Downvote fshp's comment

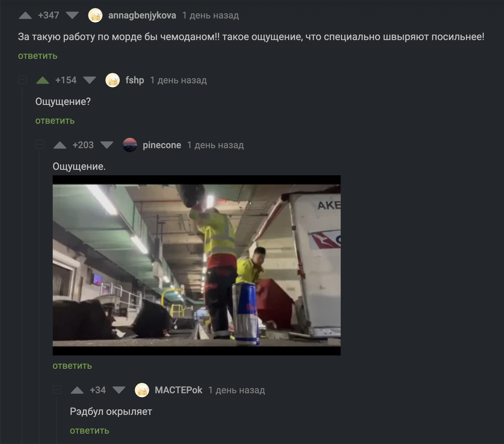pos(90,80)
